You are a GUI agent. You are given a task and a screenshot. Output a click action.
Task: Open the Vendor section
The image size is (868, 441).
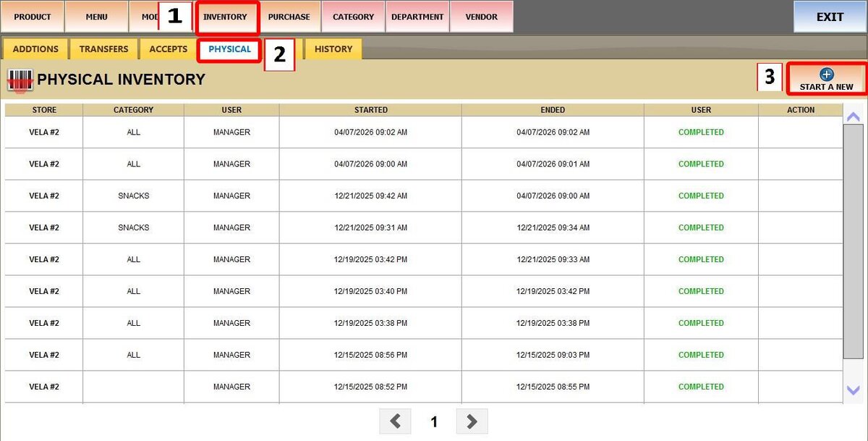[482, 17]
